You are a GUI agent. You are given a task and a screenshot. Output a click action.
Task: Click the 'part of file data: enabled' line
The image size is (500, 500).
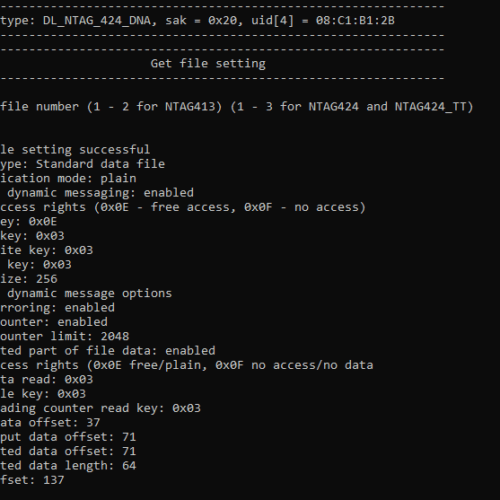[108, 351]
